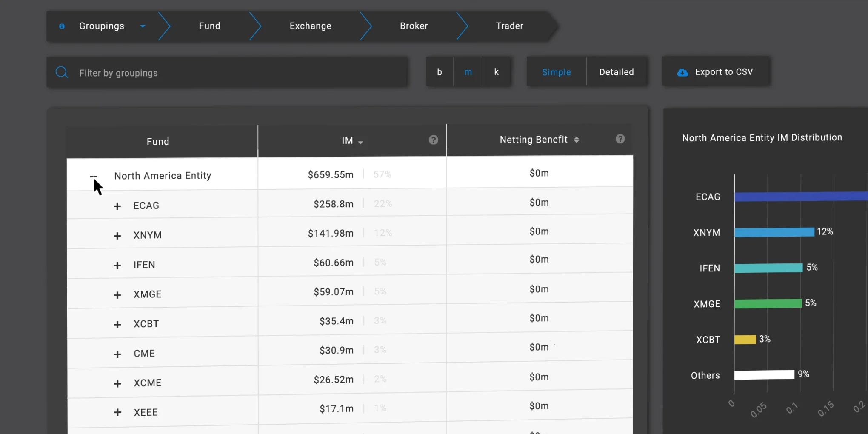Click the XMGE green chart bar
This screenshot has height=434, width=868.
click(x=768, y=303)
